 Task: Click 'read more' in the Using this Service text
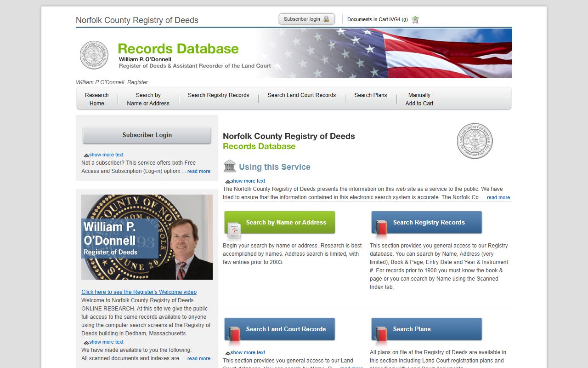498,197
